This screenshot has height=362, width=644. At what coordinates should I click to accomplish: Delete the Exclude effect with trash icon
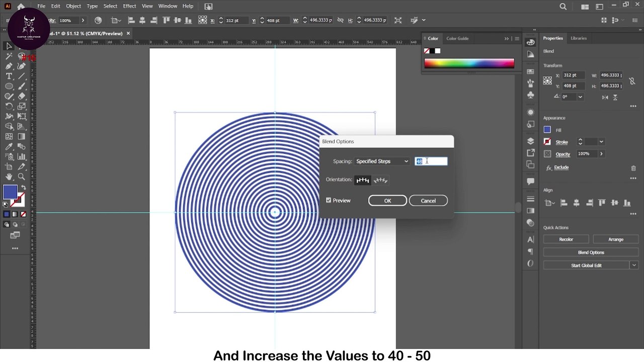pyautogui.click(x=633, y=168)
